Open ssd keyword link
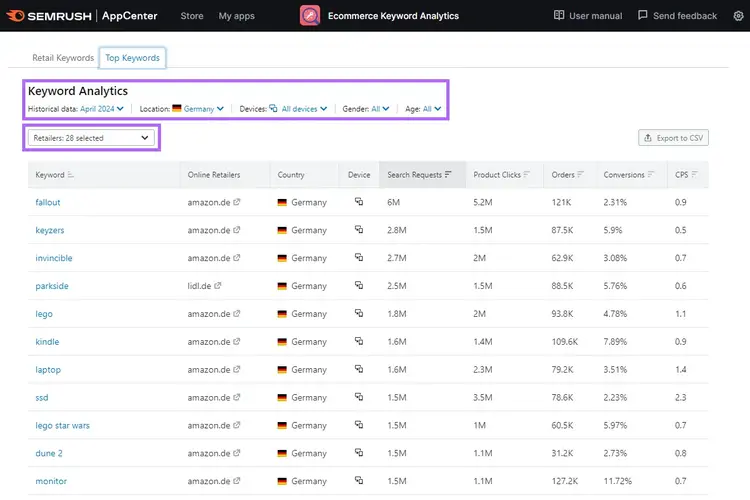The width and height of the screenshot is (750, 500). pyautogui.click(x=42, y=397)
